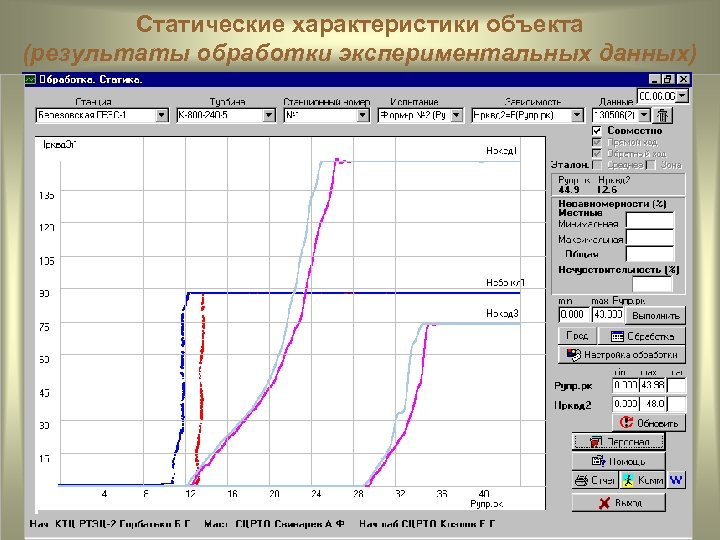Screen dimensions: 720x540
Task: Click the trash can delete-data button
Action: point(662,114)
